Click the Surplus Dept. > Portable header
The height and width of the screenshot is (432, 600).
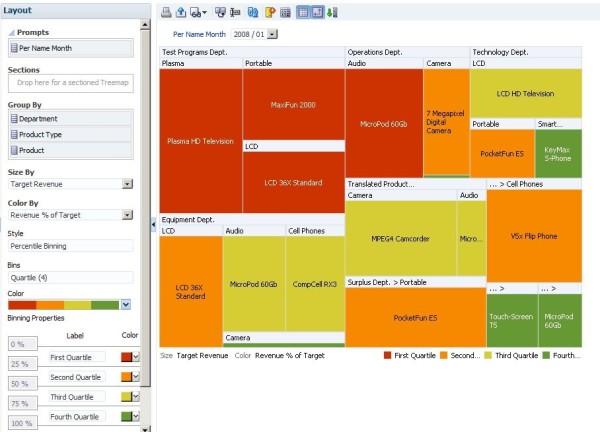(x=416, y=282)
